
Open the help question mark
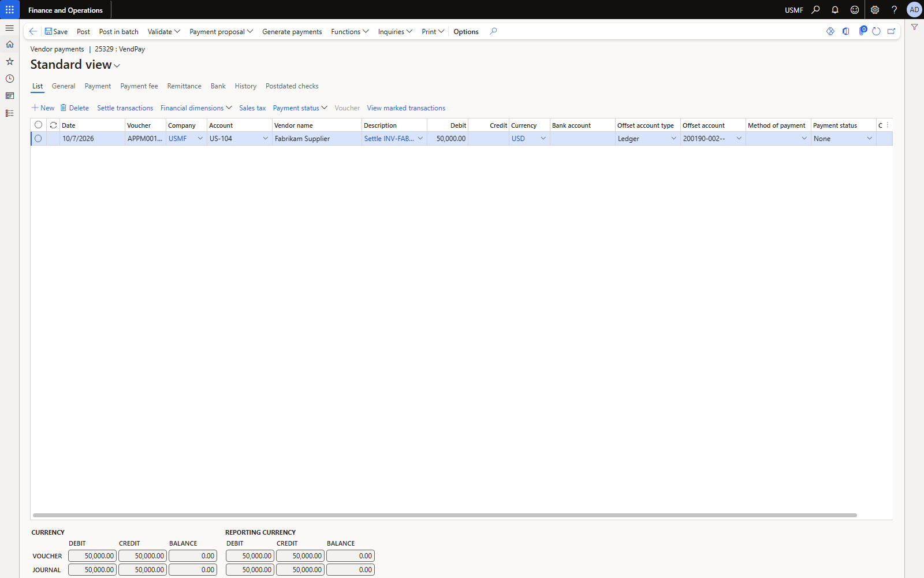coord(894,10)
